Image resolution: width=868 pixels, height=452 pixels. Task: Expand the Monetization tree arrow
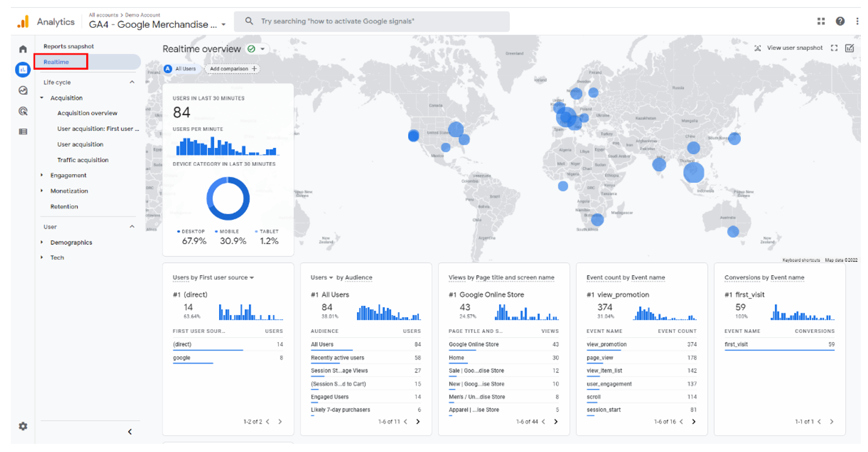coord(42,191)
